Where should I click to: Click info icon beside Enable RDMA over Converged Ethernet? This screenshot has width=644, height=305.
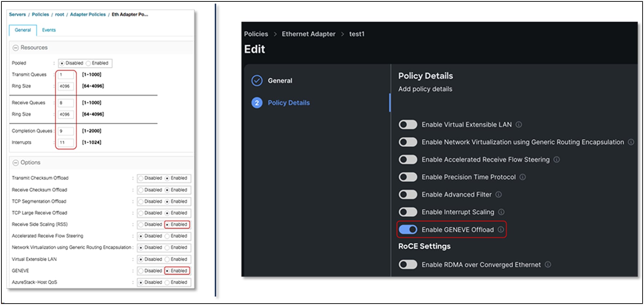[x=548, y=265]
